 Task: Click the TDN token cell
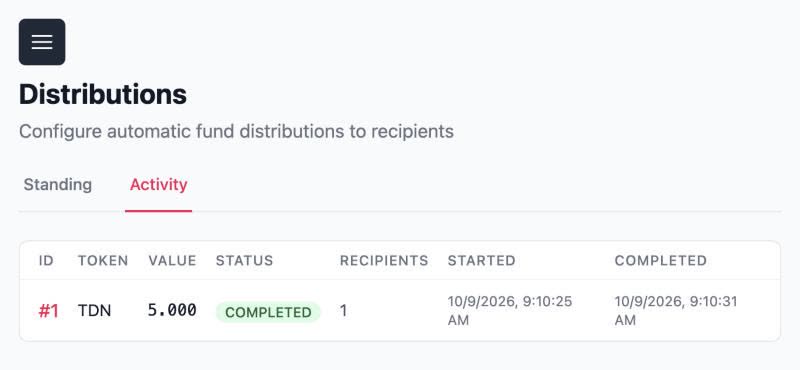tap(94, 310)
